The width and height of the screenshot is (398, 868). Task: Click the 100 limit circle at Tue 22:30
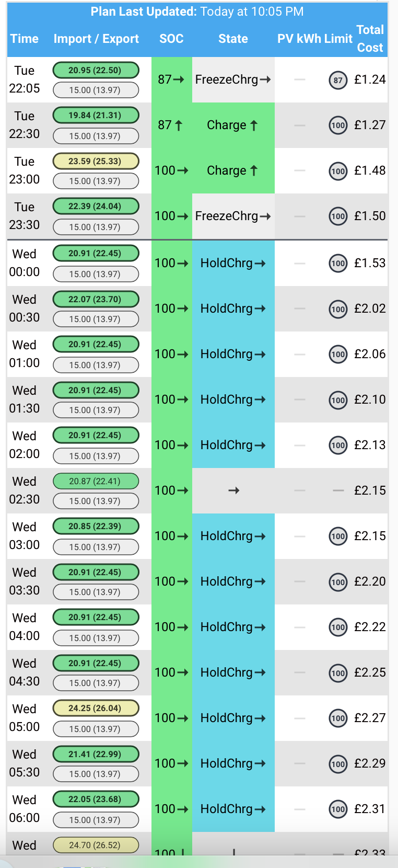pos(338,125)
